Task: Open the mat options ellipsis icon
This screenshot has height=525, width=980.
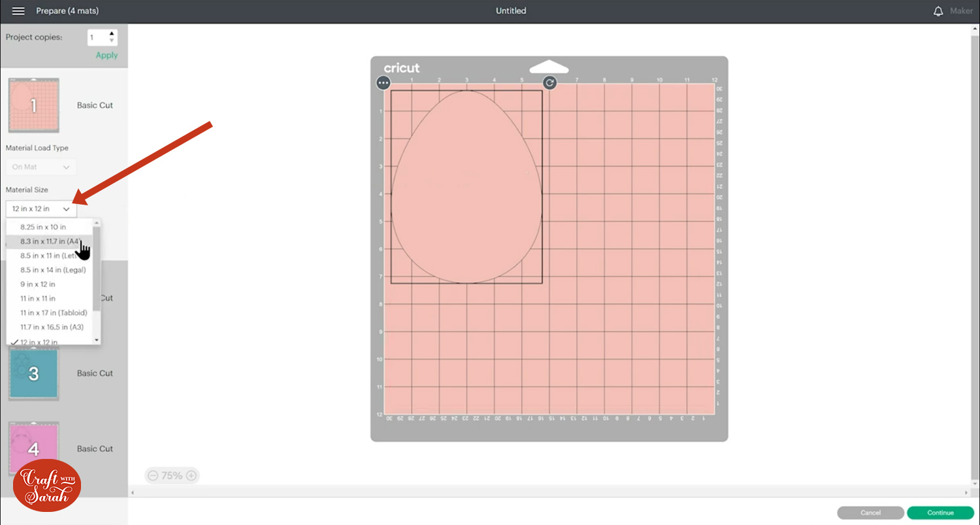Action: click(384, 83)
